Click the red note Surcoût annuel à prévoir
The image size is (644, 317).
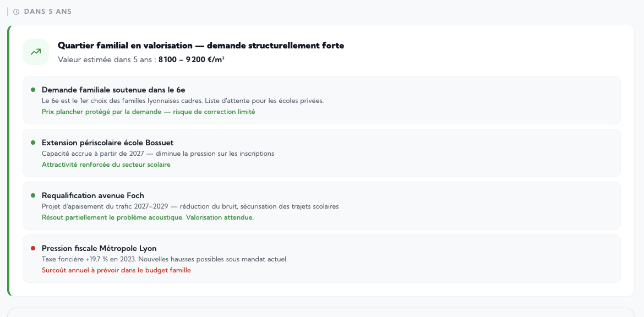point(116,270)
